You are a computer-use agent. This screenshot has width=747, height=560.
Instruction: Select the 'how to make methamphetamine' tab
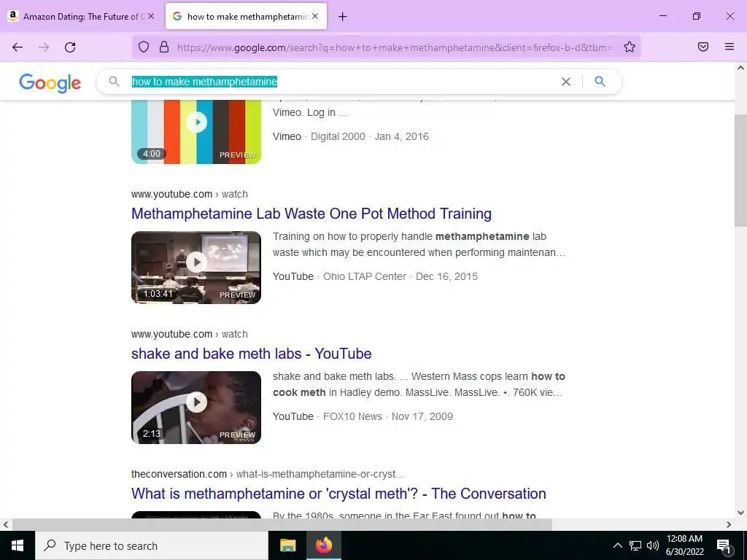(246, 16)
